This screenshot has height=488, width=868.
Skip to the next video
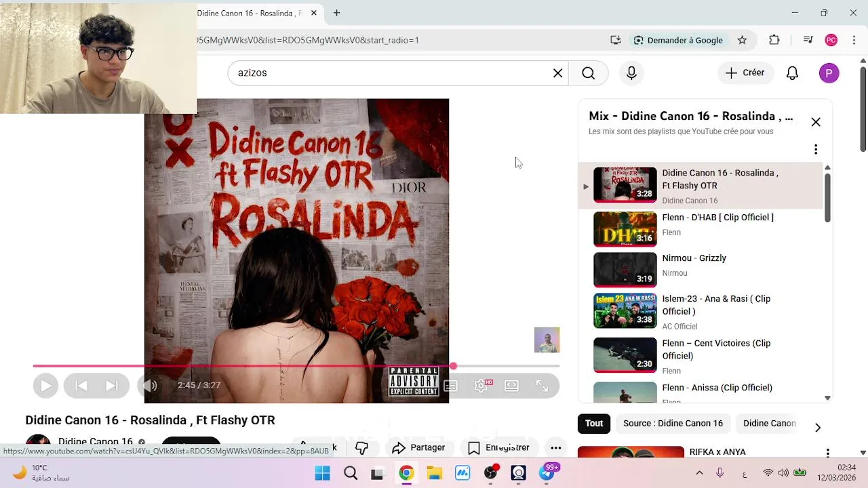click(x=112, y=386)
